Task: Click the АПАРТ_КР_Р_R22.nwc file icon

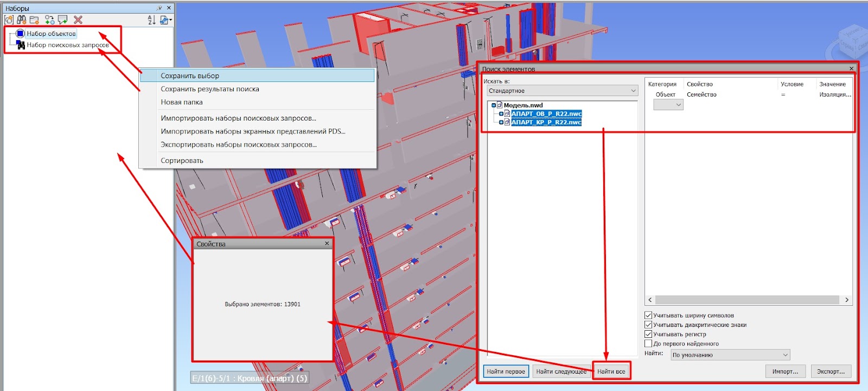Action: [507, 122]
